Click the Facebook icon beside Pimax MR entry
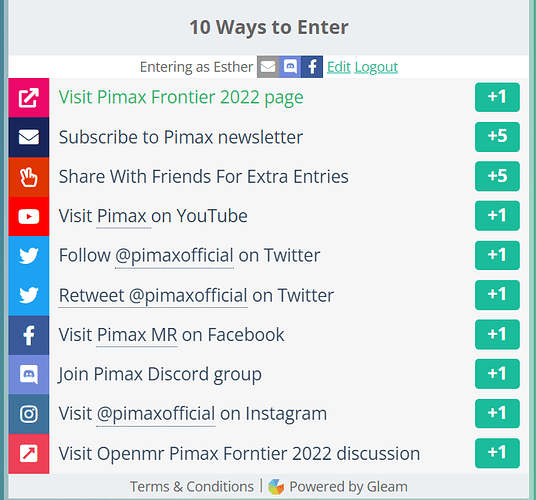 click(x=29, y=335)
